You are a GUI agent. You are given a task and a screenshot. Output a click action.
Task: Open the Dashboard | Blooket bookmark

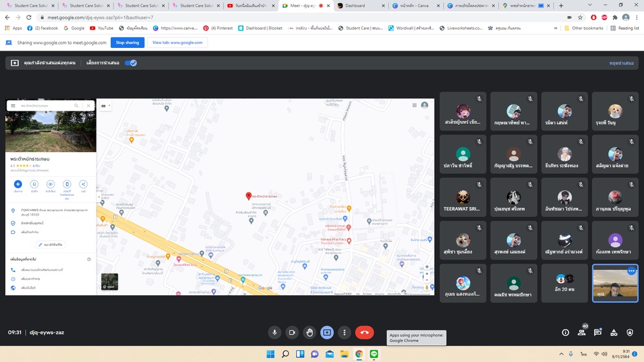(x=260, y=28)
